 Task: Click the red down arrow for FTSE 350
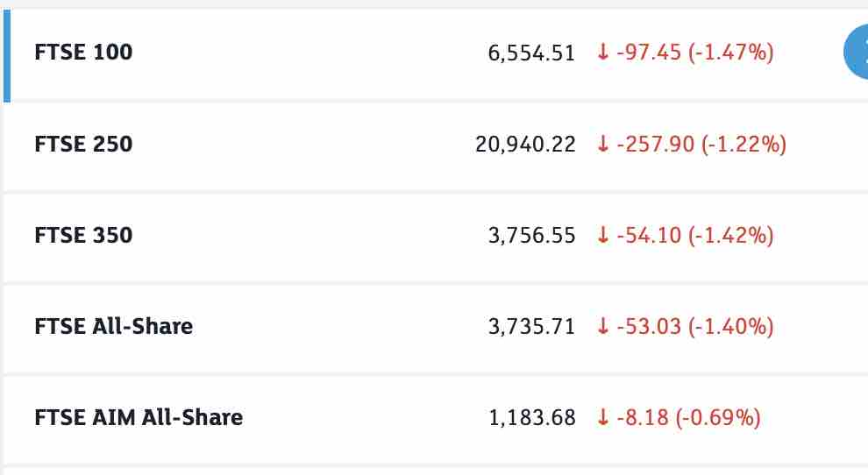click(602, 236)
